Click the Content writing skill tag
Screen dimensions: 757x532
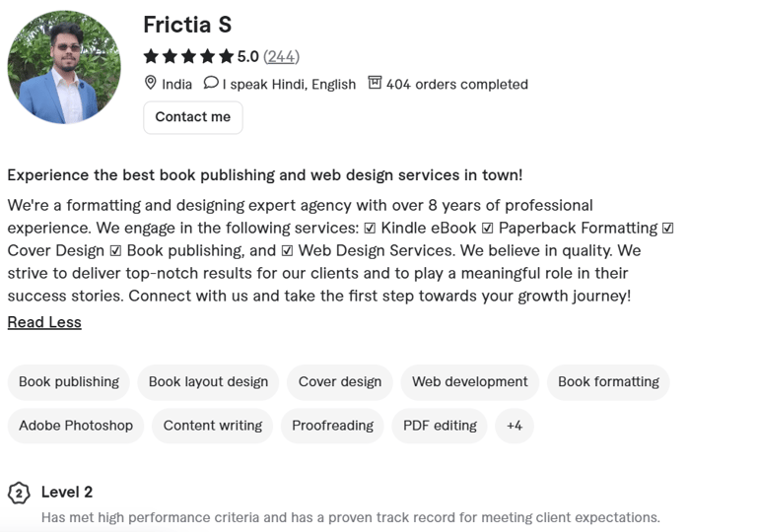tap(213, 426)
